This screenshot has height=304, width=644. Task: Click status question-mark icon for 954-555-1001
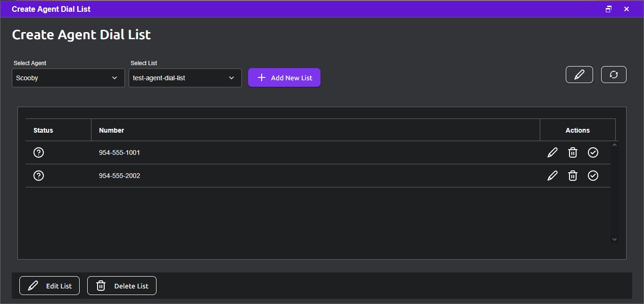click(x=39, y=152)
